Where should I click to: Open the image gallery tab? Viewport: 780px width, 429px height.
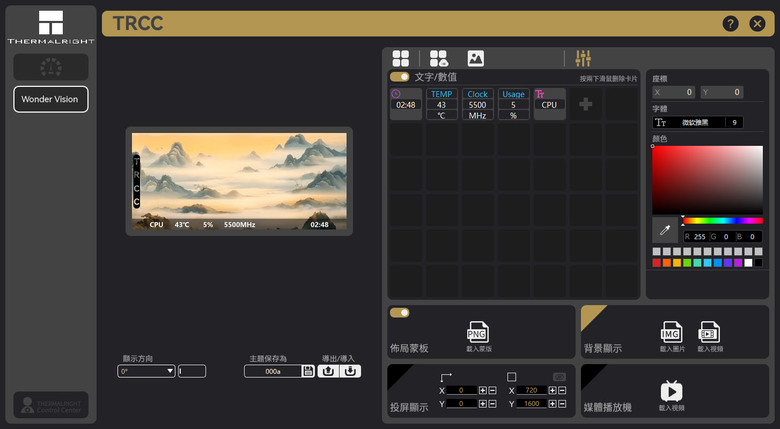(476, 58)
